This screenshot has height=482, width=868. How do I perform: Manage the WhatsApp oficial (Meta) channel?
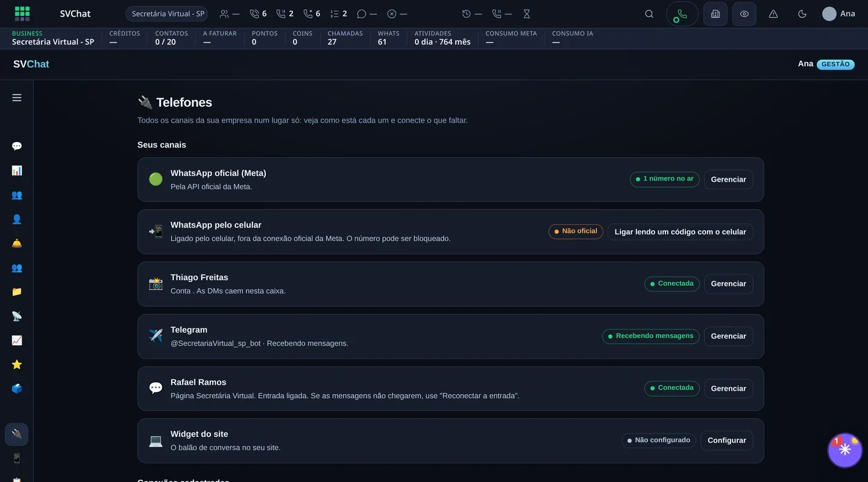[x=728, y=180]
